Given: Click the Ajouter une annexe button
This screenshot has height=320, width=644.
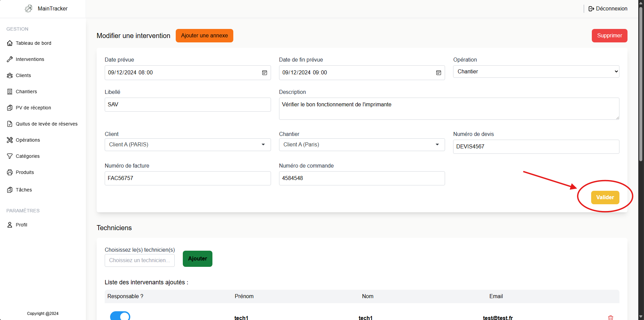Looking at the screenshot, I should pos(204,36).
